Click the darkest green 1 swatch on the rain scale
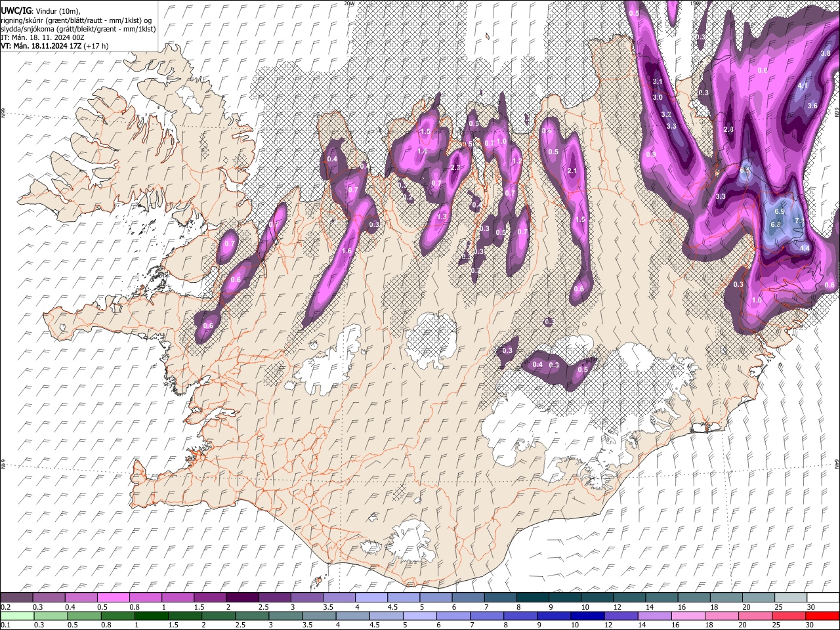This screenshot has width=840, height=630. pyautogui.click(x=151, y=616)
